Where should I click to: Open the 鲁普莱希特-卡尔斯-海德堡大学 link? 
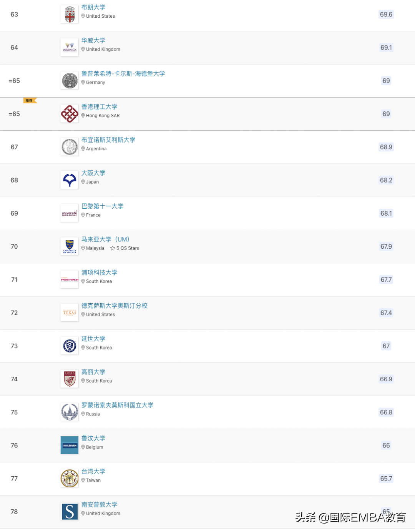(x=123, y=73)
